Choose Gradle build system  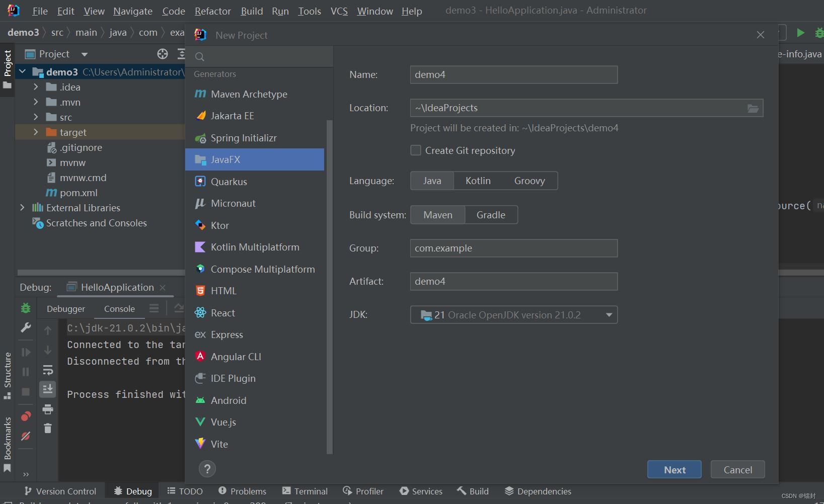(491, 215)
